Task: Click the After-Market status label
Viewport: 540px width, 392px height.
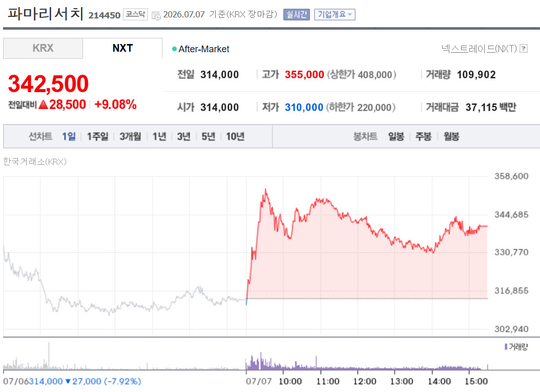Action: [x=203, y=49]
